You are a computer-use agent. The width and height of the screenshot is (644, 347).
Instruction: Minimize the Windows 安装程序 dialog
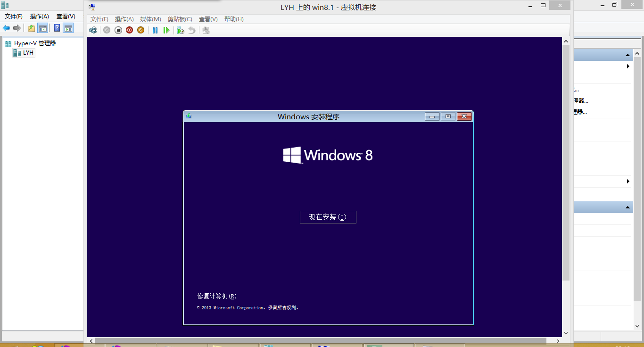[x=432, y=116]
